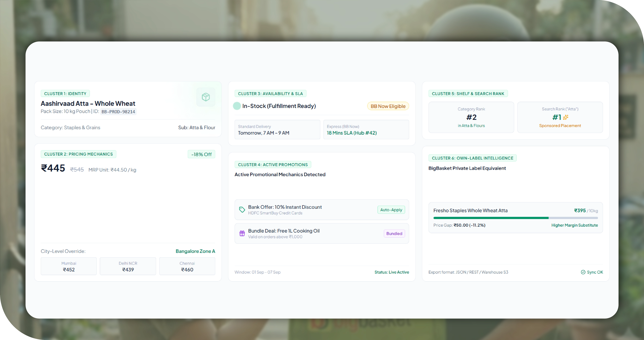Viewport: 644px width, 340px height.
Task: Click the -18% Off badge
Action: 201,154
